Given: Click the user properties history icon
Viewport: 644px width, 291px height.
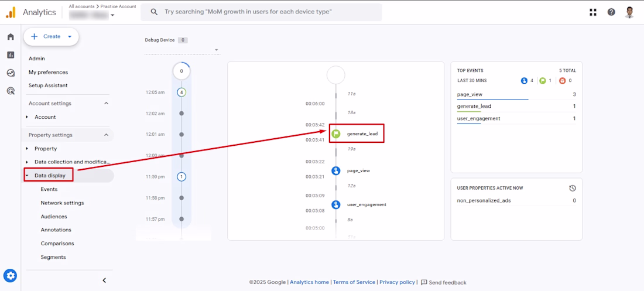Looking at the screenshot, I should [572, 188].
